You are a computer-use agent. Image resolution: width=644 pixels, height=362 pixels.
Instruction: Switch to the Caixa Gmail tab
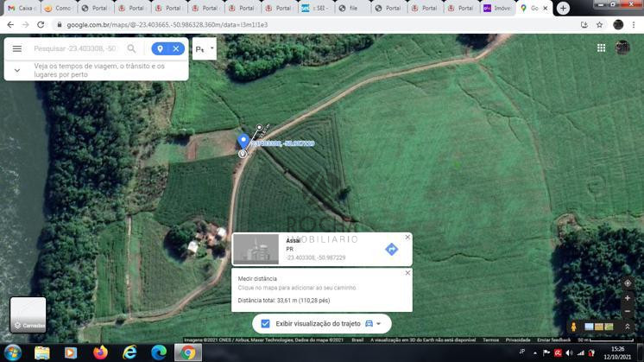click(22, 8)
